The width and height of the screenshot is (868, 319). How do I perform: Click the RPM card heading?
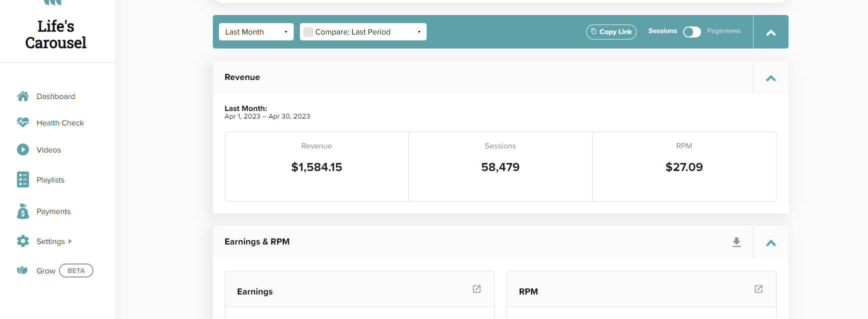[528, 291]
